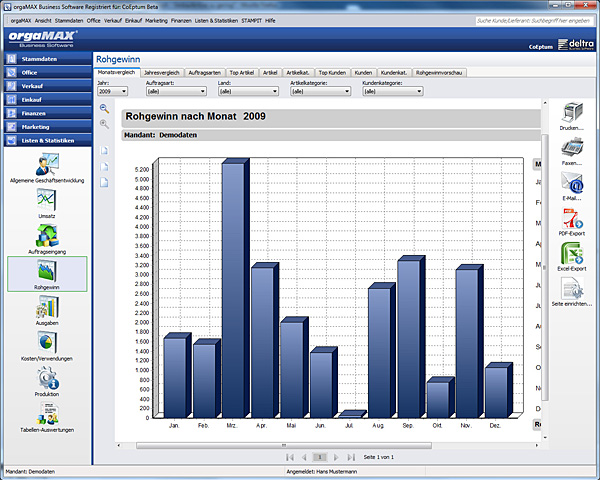Viewport: 600px width, 480px height.
Task: Open the Listen & Statistiken menu
Action: (216, 21)
